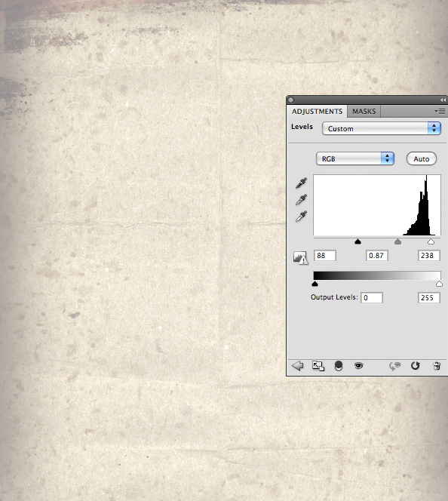The image size is (448, 501).
Task: Click the midtone gray input slider
Action: [x=397, y=241]
